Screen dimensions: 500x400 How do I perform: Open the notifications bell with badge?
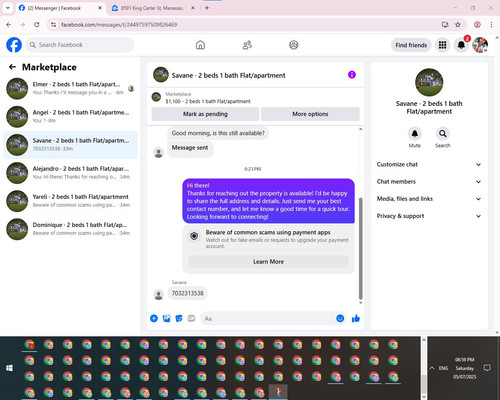tap(462, 45)
